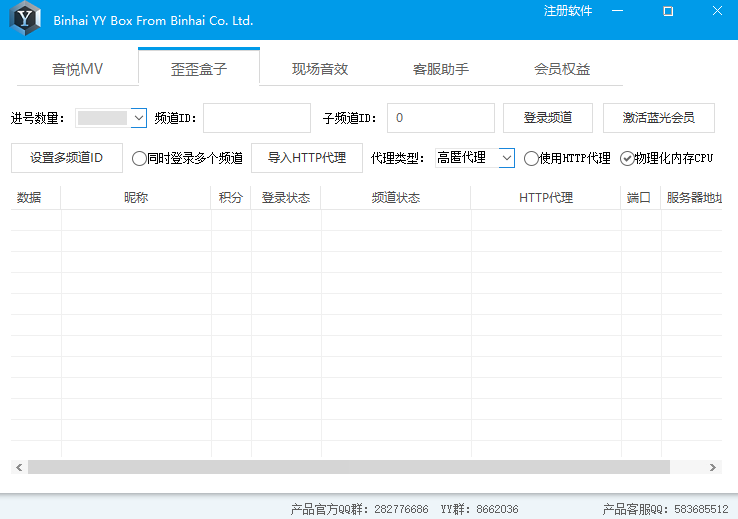738x519 pixels.
Task: Expand the 进号数量 dropdown
Action: [138, 118]
